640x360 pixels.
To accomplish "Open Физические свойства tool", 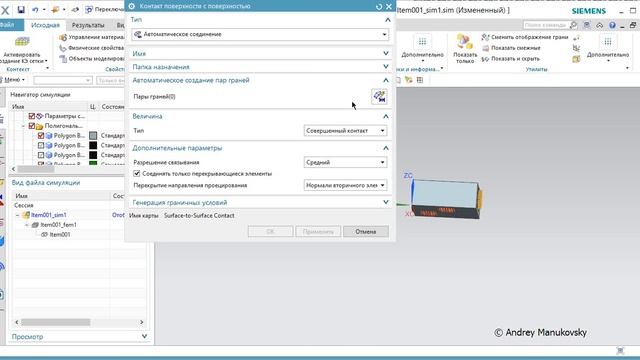I will point(92,48).
